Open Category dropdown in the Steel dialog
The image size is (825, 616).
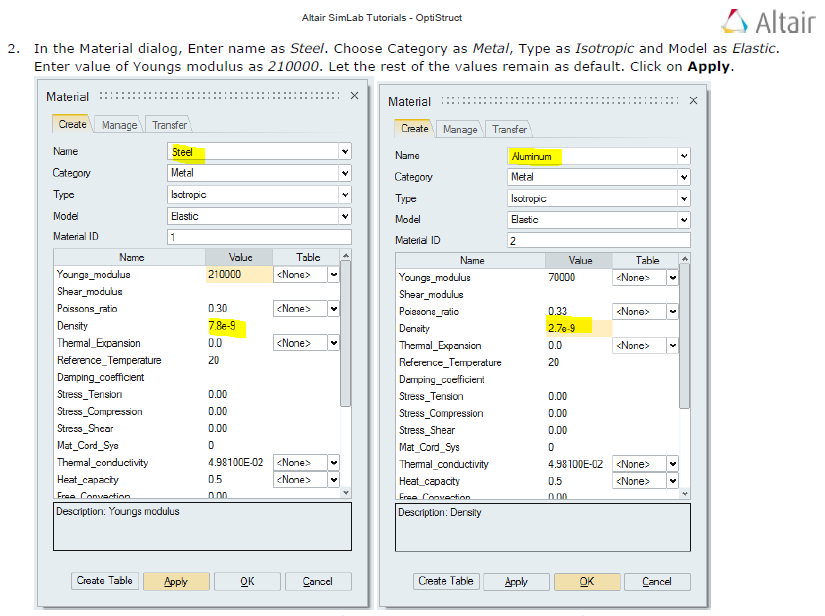click(345, 173)
